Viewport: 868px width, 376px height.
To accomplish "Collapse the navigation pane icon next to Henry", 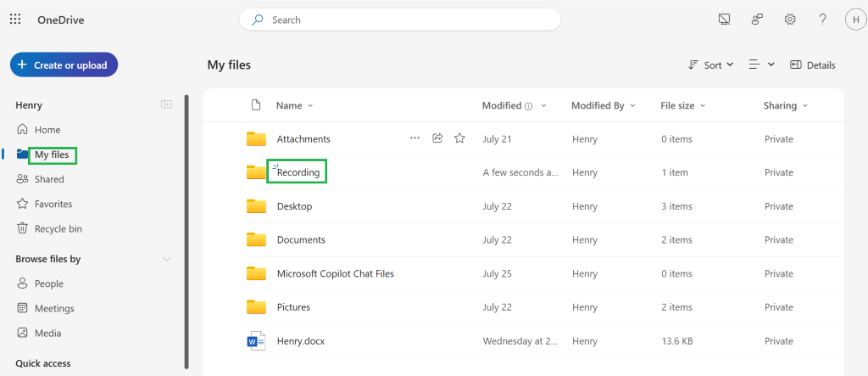I will point(167,104).
